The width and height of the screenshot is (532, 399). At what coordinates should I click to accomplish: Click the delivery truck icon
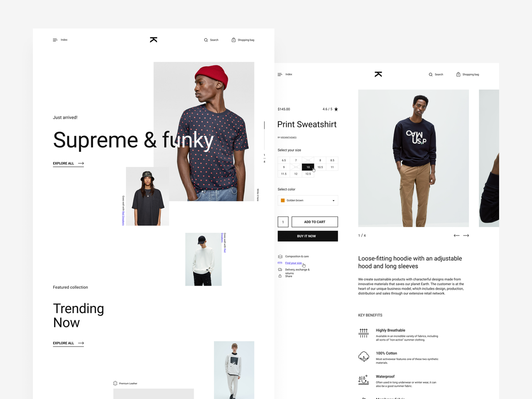pos(280,269)
